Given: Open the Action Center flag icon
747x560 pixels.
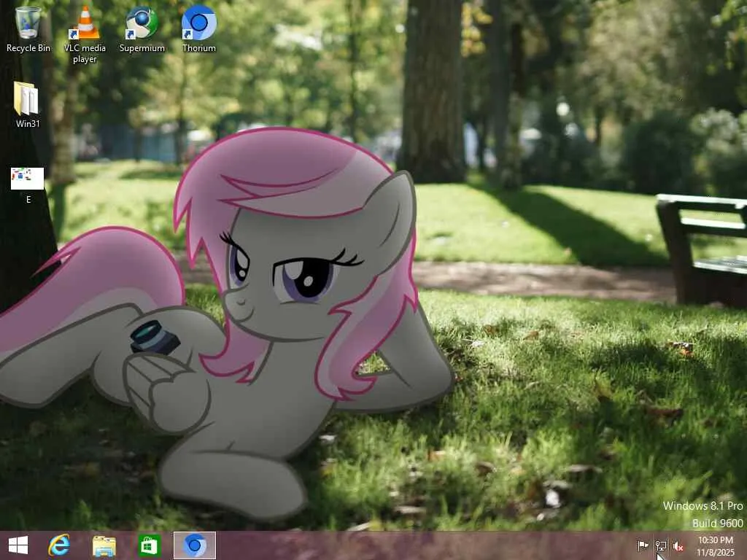Looking at the screenshot, I should pos(643,545).
